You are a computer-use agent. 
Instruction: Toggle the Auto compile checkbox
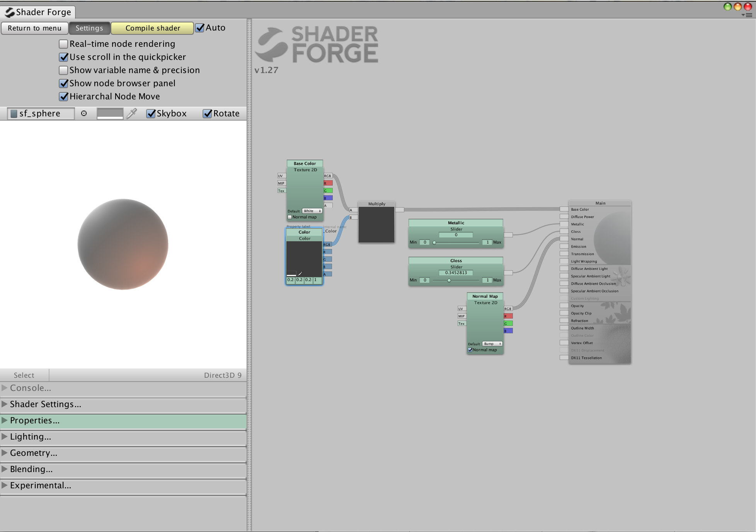pyautogui.click(x=200, y=28)
